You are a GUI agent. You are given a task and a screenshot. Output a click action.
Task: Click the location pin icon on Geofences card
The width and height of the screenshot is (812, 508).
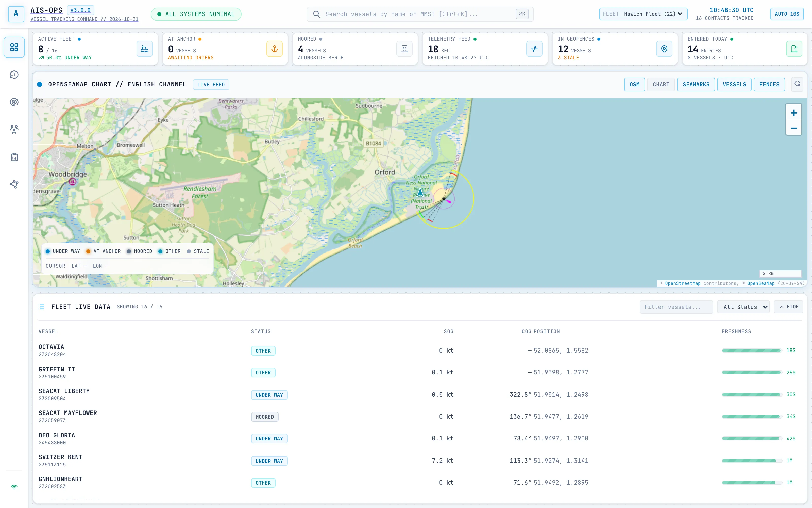664,49
